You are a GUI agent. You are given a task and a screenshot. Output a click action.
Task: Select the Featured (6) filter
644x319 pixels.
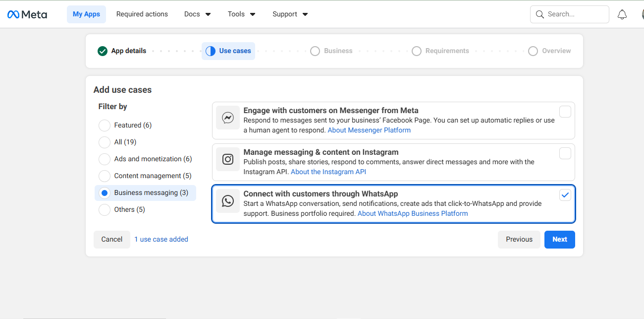pos(104,125)
